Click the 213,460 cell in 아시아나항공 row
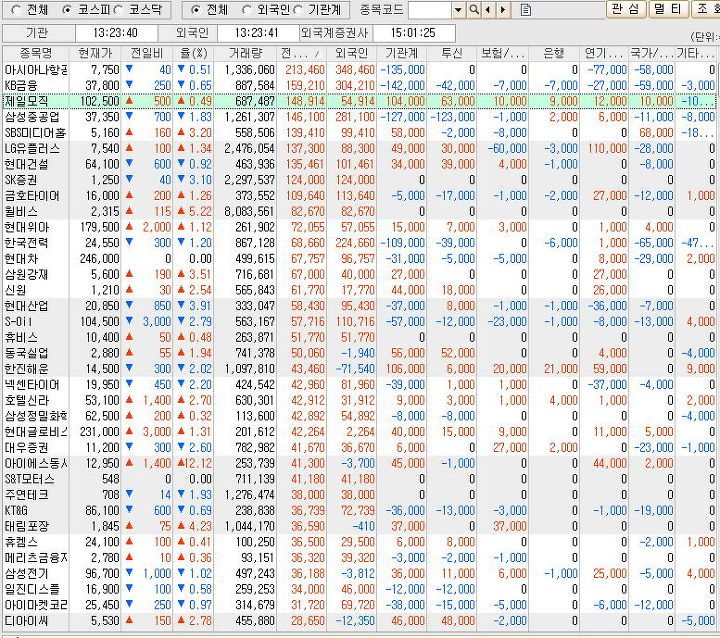 (x=305, y=70)
